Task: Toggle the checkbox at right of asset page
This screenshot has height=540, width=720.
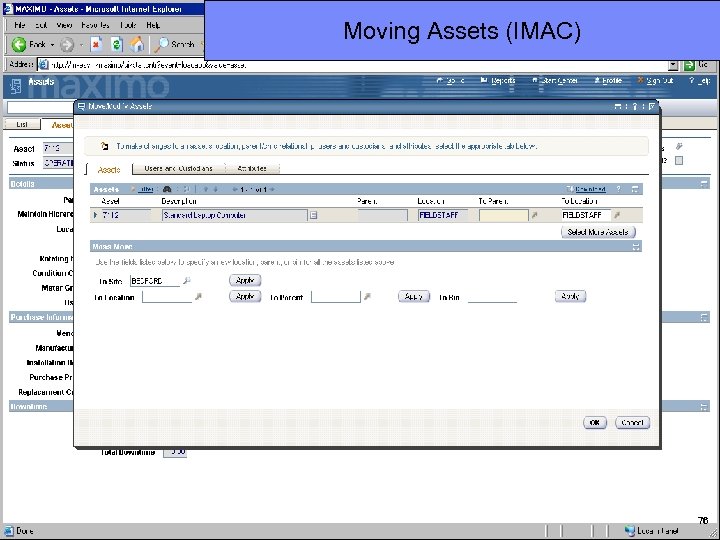Action: (679, 161)
